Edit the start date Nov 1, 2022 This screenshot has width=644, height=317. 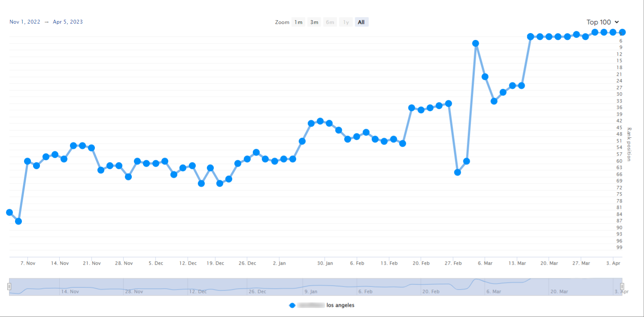pyautogui.click(x=25, y=22)
